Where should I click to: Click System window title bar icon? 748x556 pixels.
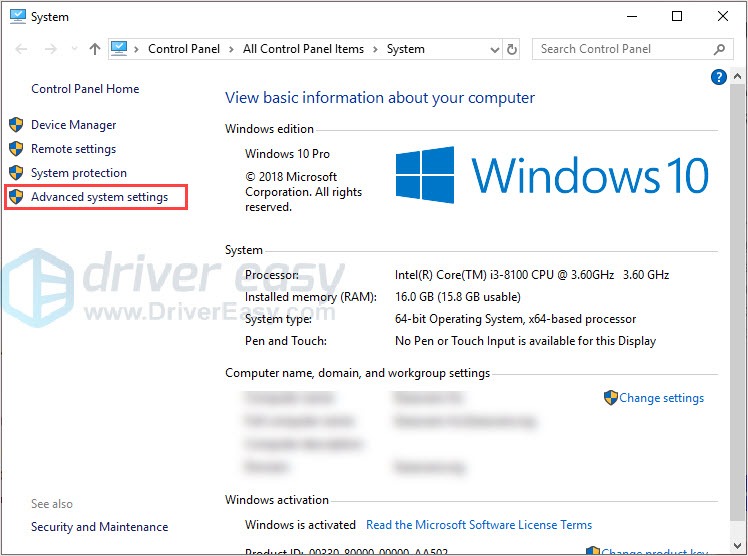tap(18, 16)
